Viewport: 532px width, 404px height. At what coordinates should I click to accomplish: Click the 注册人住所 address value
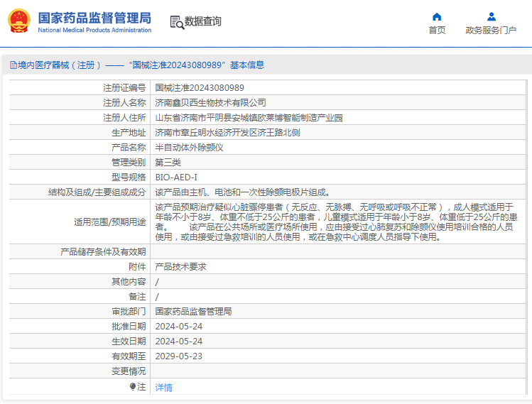pyautogui.click(x=249, y=118)
